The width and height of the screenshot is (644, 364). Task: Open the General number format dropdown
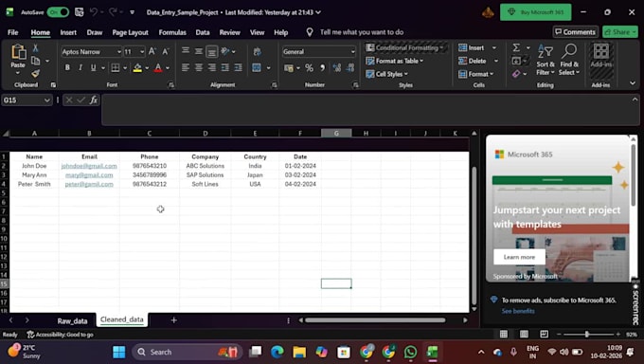(x=352, y=52)
